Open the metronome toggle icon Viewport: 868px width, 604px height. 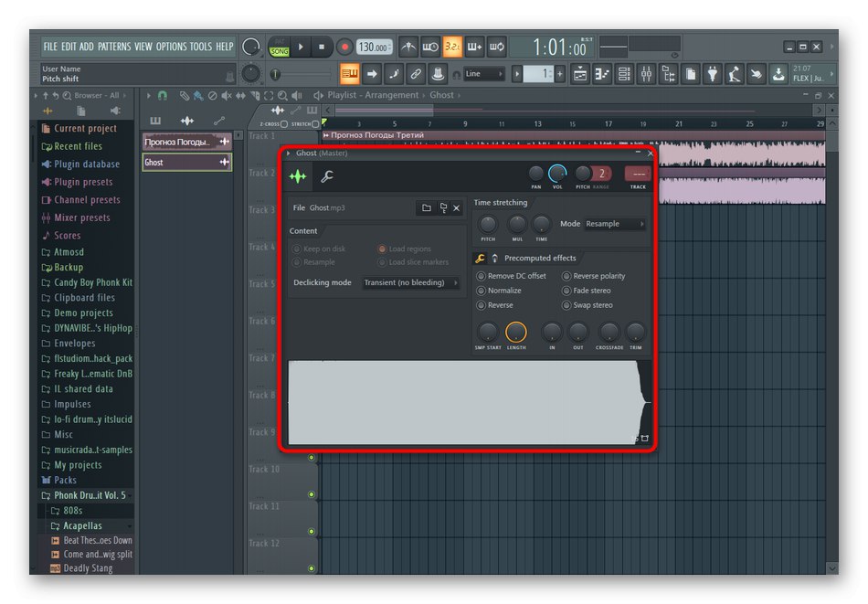[x=409, y=47]
